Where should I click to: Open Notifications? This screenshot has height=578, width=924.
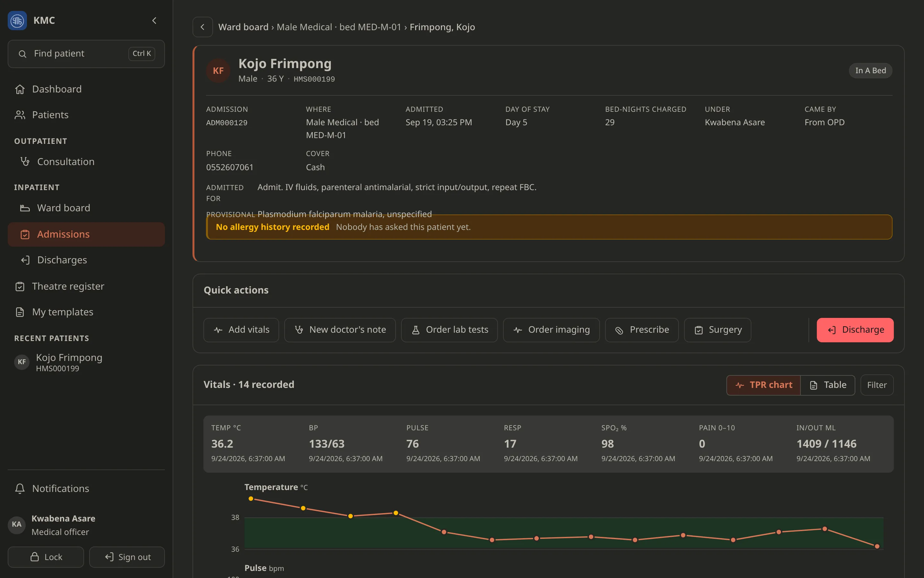pyautogui.click(x=86, y=488)
